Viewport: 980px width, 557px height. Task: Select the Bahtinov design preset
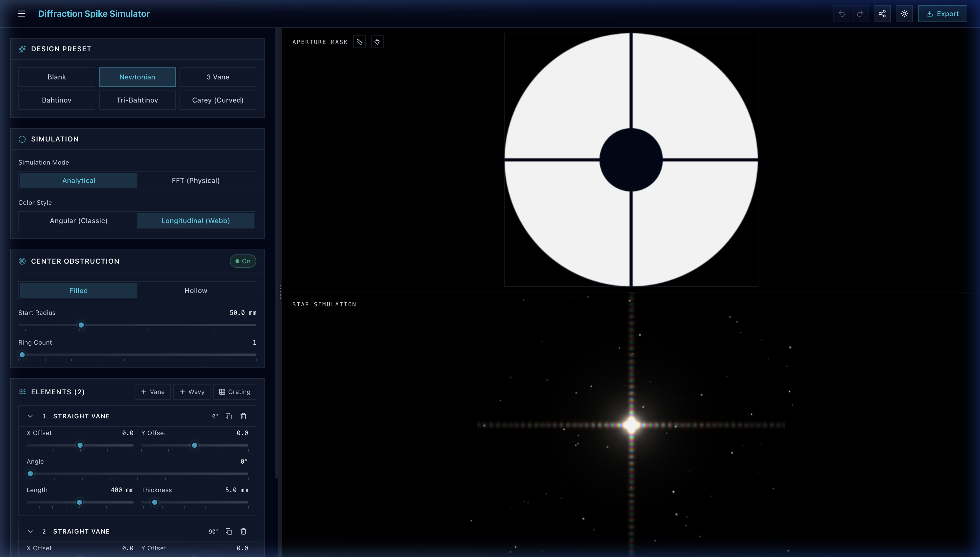[x=56, y=100]
